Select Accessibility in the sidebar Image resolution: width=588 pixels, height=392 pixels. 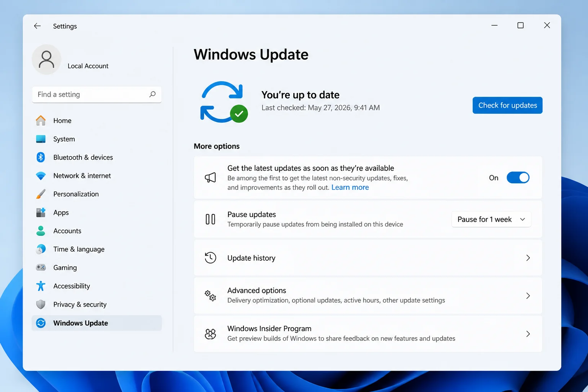coord(97,286)
